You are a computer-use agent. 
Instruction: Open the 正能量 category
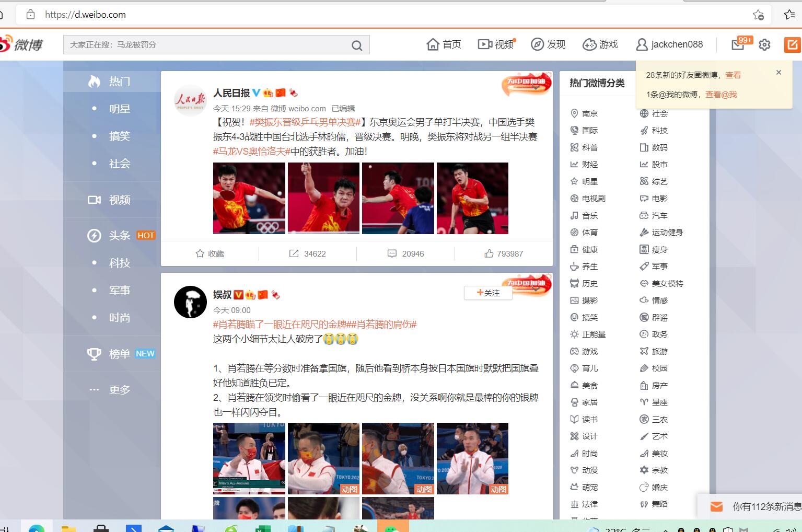(x=588, y=334)
